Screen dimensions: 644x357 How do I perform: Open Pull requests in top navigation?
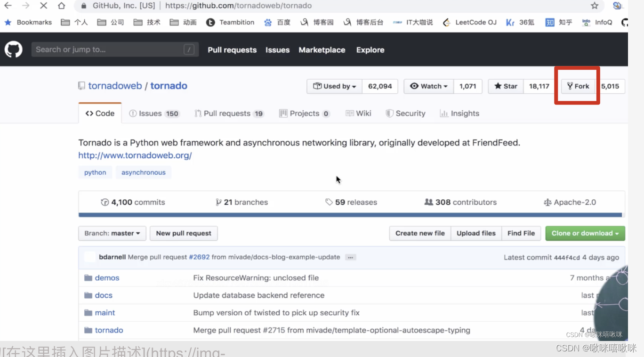[x=232, y=50]
